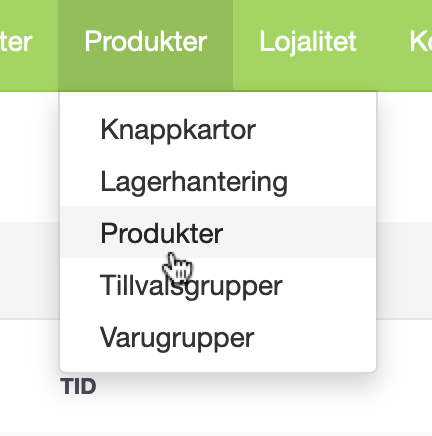432x436 pixels.
Task: Open Tillvalsgrupper from the Produkter menu
Action: point(218,284)
